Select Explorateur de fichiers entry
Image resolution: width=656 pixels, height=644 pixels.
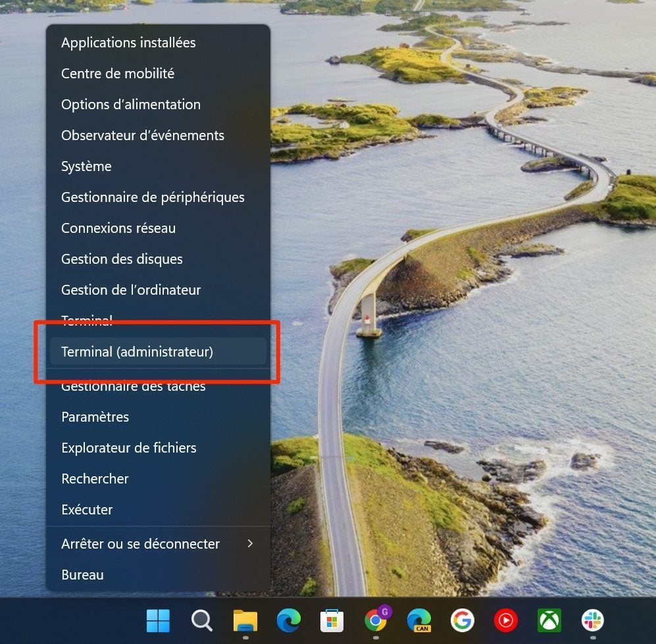[x=158, y=448]
